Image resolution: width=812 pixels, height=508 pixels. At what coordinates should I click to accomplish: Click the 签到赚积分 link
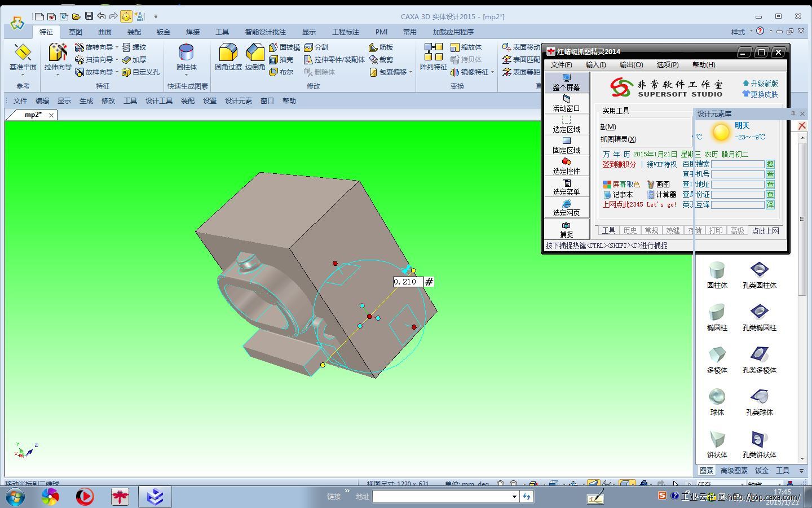point(619,164)
